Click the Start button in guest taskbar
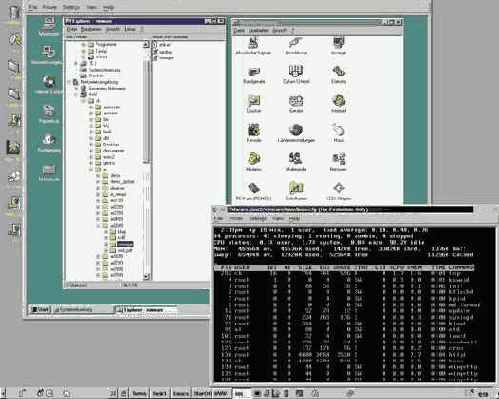Viewport: 499px width, 399px height. click(x=40, y=309)
